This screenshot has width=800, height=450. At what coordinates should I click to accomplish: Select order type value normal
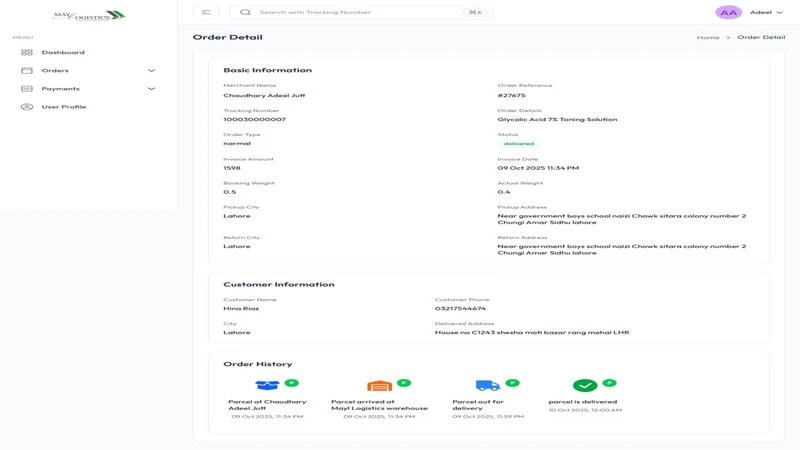pos(237,144)
